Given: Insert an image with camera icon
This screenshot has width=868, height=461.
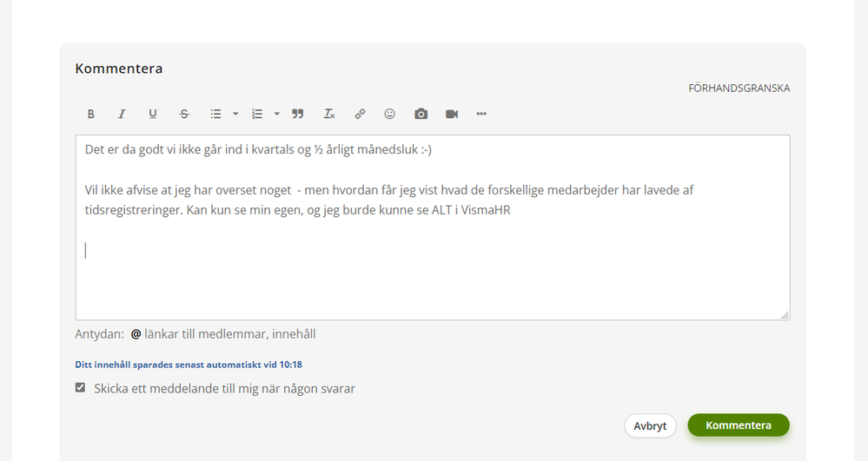Looking at the screenshot, I should point(421,114).
